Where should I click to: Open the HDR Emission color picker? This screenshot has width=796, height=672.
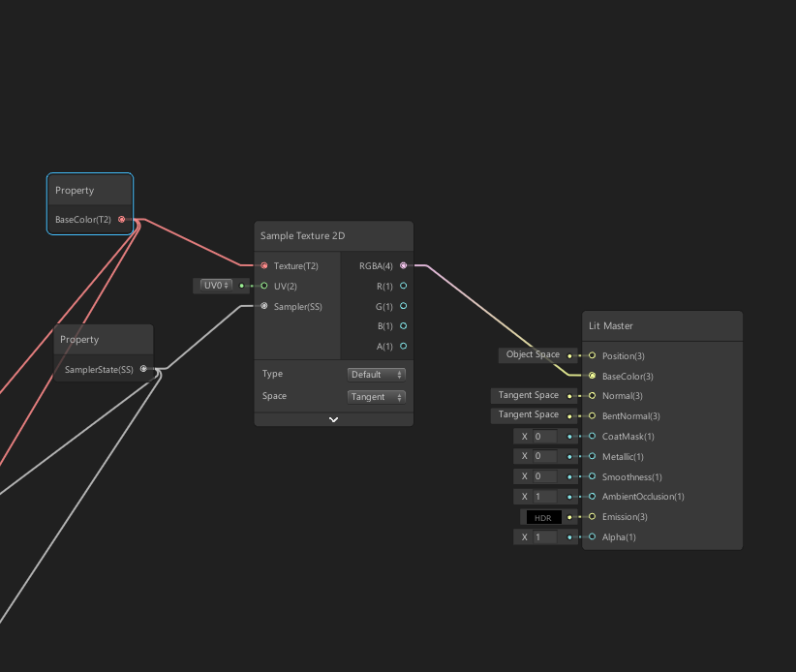tap(543, 517)
